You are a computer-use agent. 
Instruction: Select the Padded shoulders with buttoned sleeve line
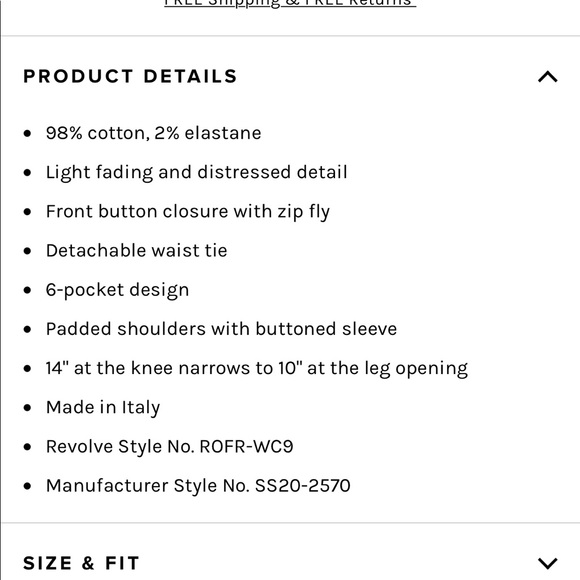[x=221, y=329]
